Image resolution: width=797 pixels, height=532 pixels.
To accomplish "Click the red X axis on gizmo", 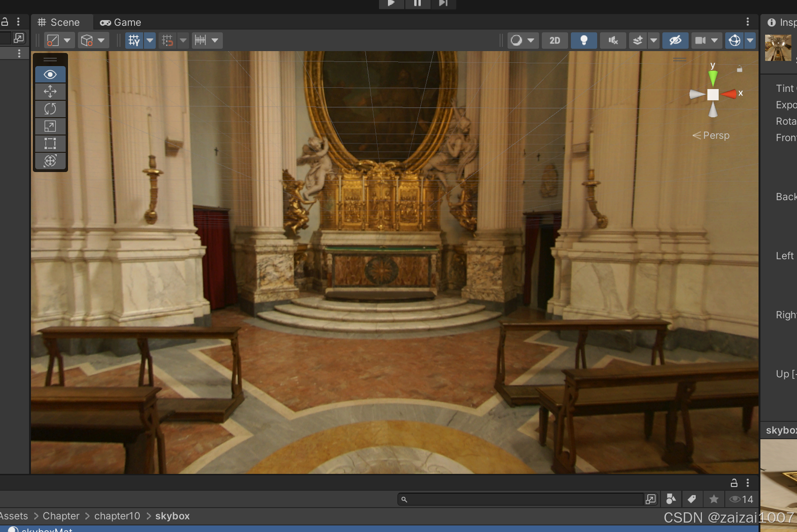I will coord(729,94).
